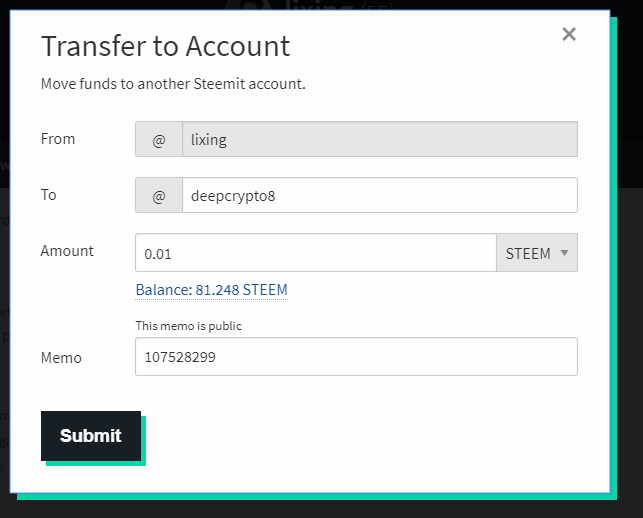Click the To label
Image resolution: width=643 pixels, height=518 pixels.
[x=49, y=195]
